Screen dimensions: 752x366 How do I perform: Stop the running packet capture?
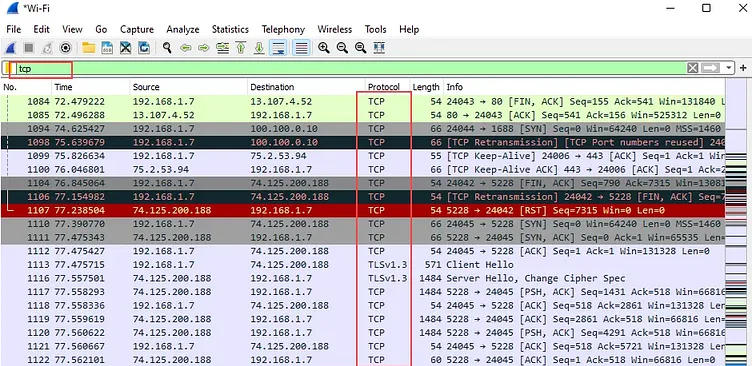click(x=29, y=48)
